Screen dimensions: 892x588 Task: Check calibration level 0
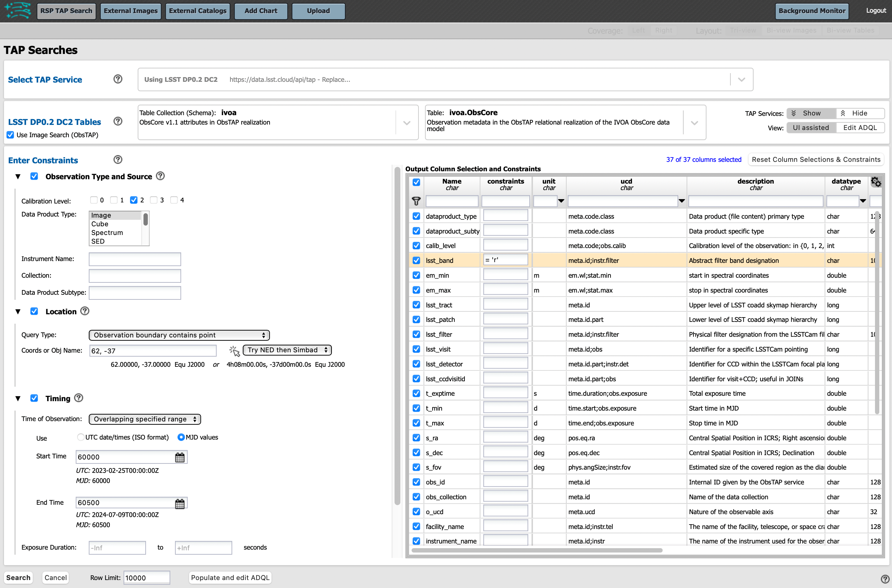coord(94,200)
